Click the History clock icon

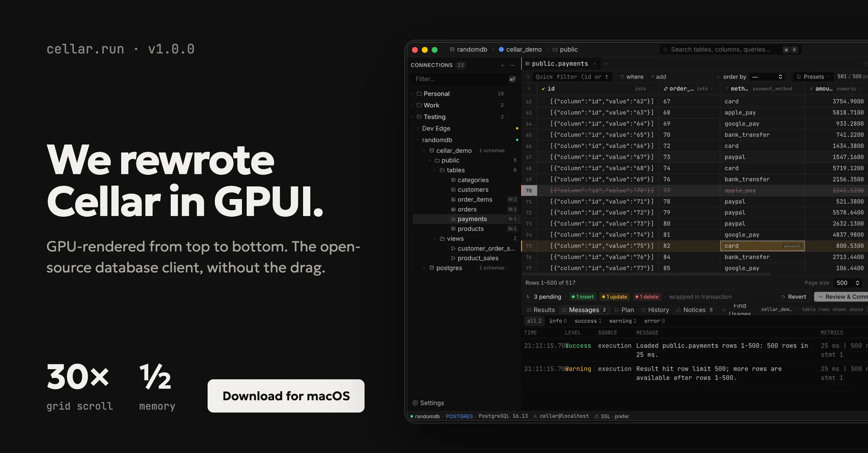point(643,310)
